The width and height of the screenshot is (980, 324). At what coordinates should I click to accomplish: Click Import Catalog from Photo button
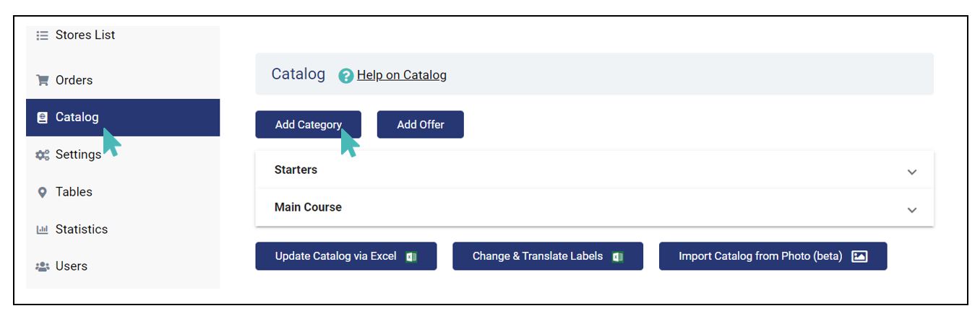coord(773,256)
